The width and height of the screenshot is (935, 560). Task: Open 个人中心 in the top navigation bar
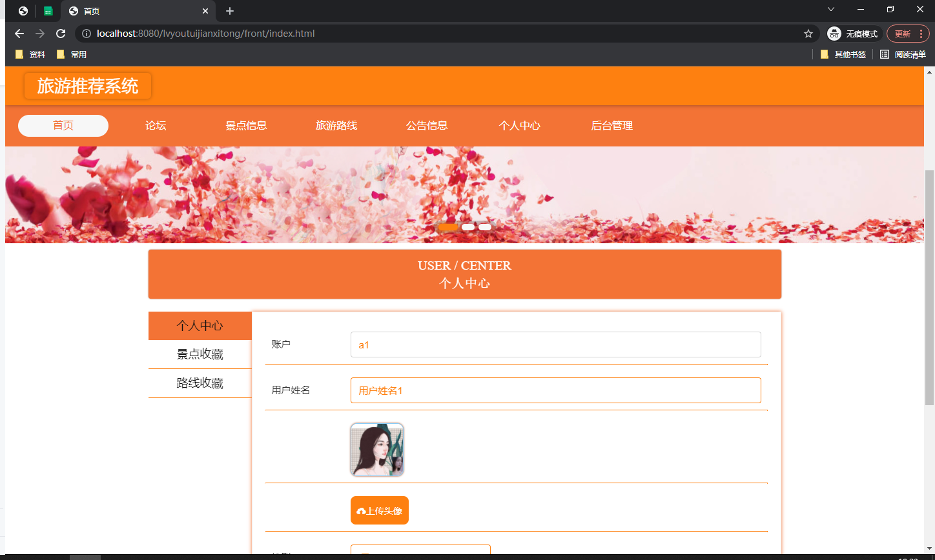coord(519,126)
